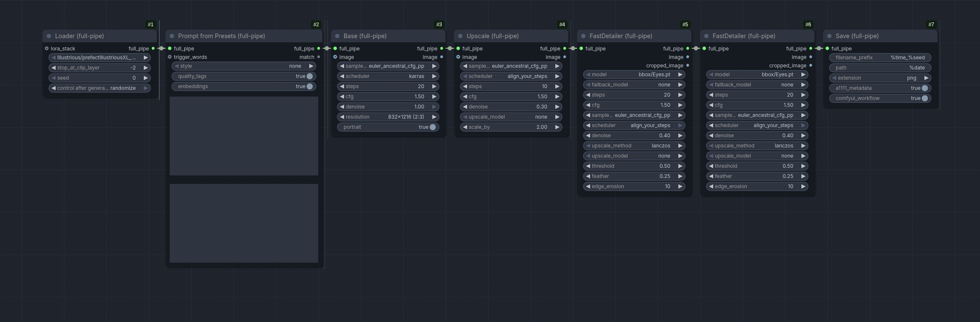Open the style preset dropdown
Screen dimensions: 980x322
244,66
